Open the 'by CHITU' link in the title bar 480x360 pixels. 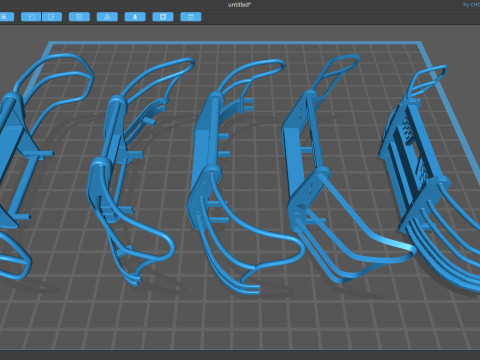(x=471, y=5)
